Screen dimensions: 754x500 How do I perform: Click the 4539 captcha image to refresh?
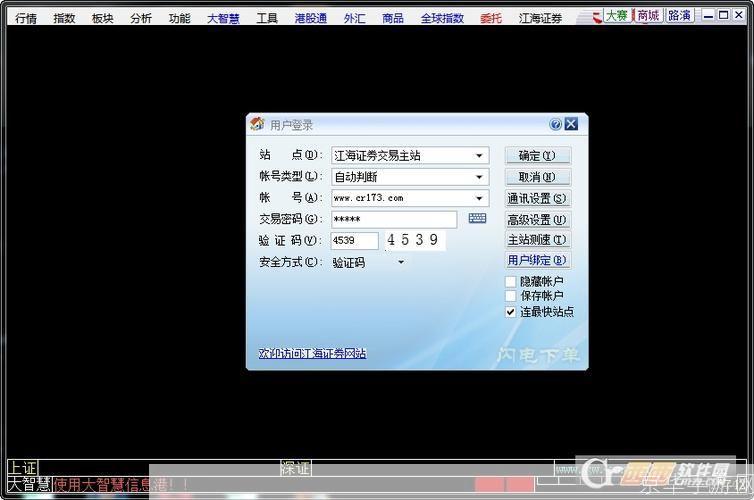tap(414, 240)
